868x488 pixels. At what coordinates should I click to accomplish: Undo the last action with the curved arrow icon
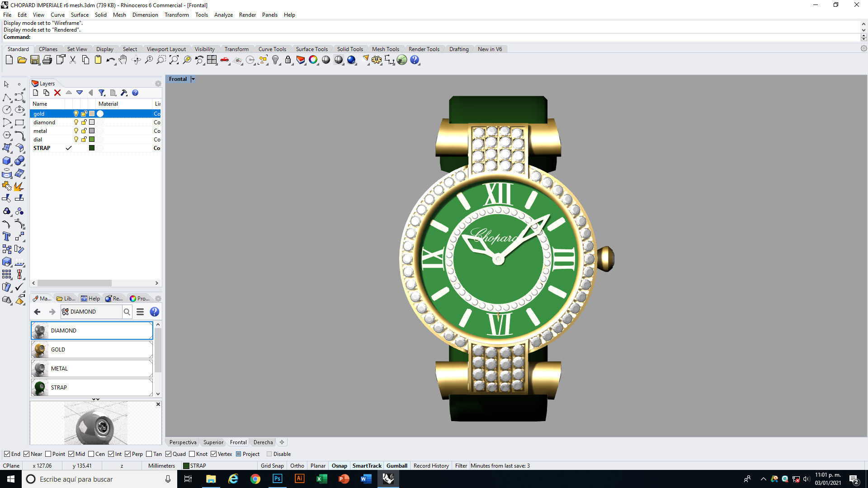pyautogui.click(x=110, y=60)
